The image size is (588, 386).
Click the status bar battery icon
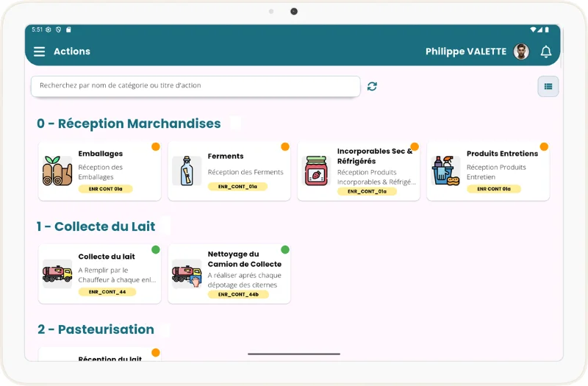point(547,29)
